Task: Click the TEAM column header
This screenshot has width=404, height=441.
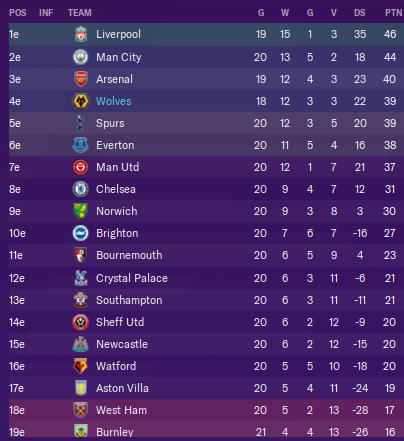Action: click(x=80, y=13)
